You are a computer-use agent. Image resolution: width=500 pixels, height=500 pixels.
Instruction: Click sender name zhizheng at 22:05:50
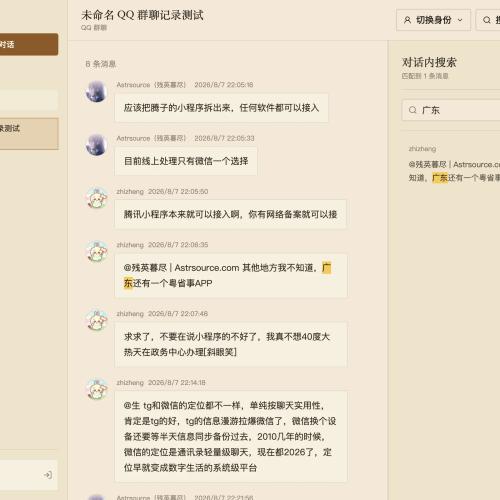tap(130, 192)
